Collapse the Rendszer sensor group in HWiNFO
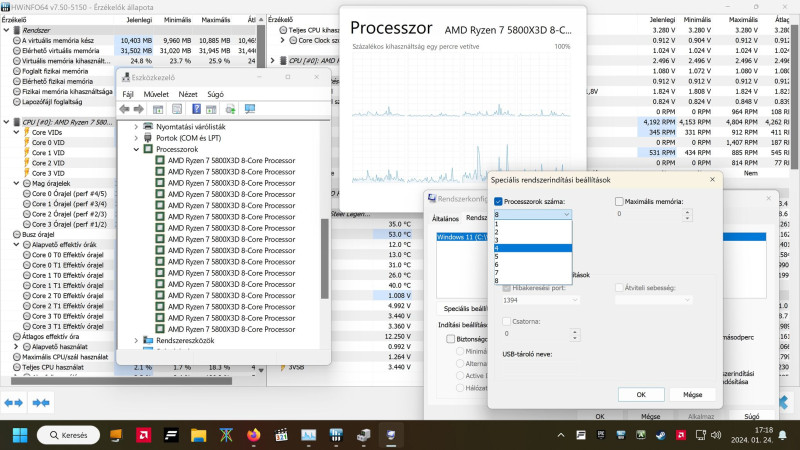This screenshot has width=800, height=450. click(6, 30)
